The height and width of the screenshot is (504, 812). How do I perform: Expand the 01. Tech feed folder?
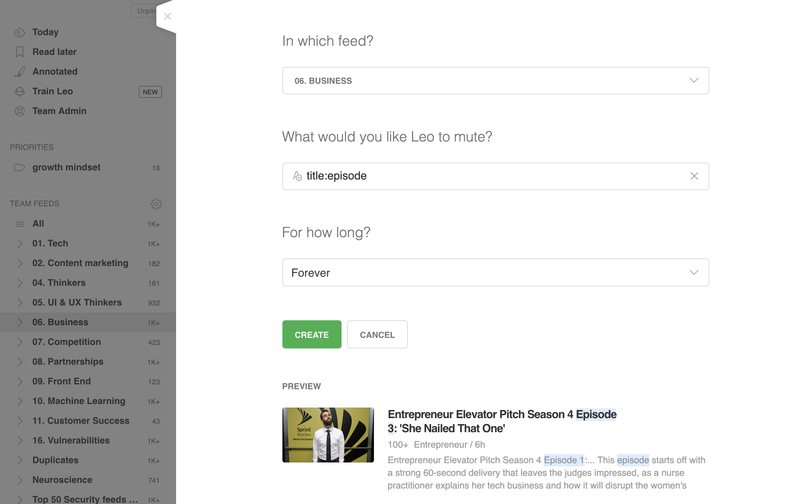coord(20,244)
